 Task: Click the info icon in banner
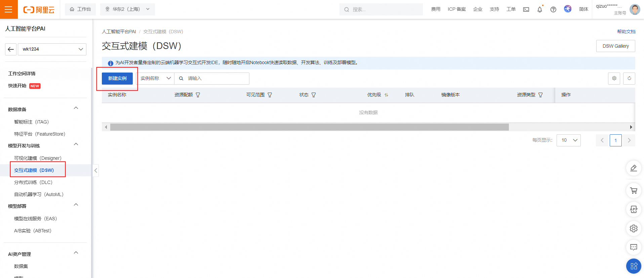(x=110, y=63)
